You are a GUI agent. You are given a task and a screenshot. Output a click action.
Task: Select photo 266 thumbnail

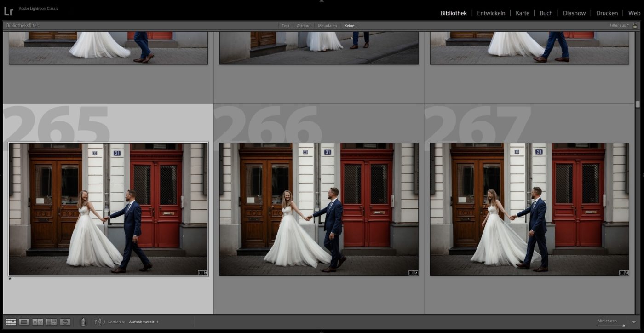(x=319, y=209)
